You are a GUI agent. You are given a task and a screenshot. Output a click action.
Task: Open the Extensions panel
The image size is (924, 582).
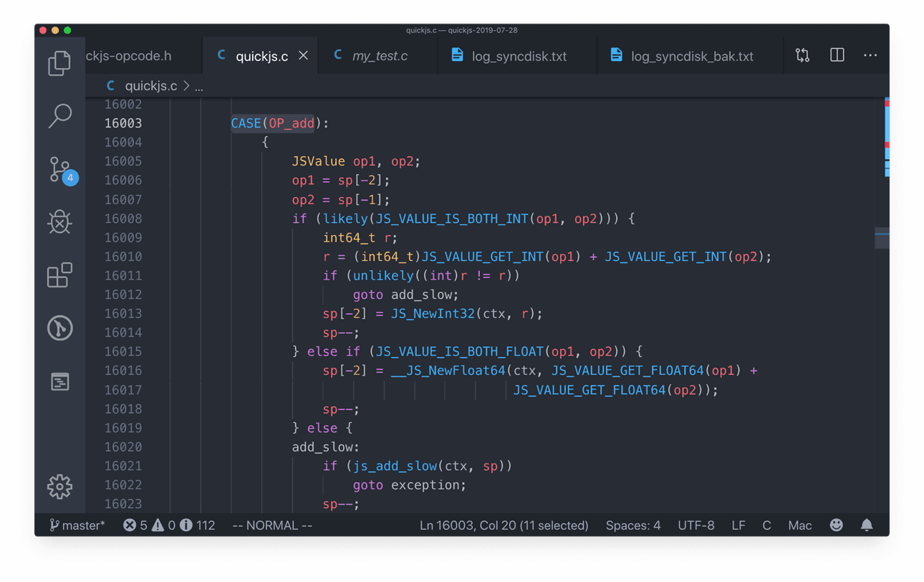[60, 275]
